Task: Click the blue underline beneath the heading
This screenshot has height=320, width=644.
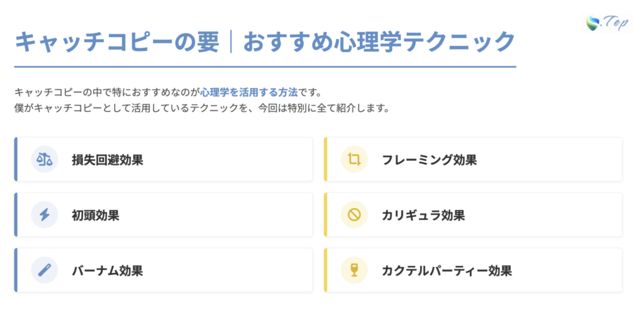Action: click(x=265, y=66)
